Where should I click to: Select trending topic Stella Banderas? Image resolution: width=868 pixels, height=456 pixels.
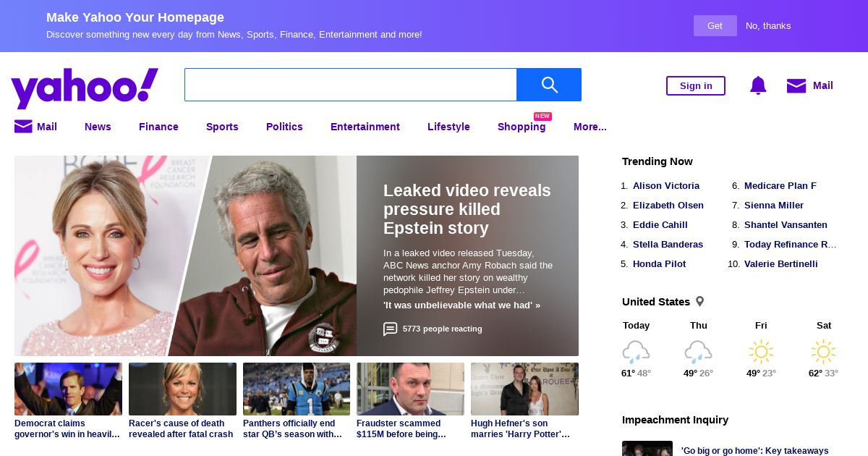point(668,245)
